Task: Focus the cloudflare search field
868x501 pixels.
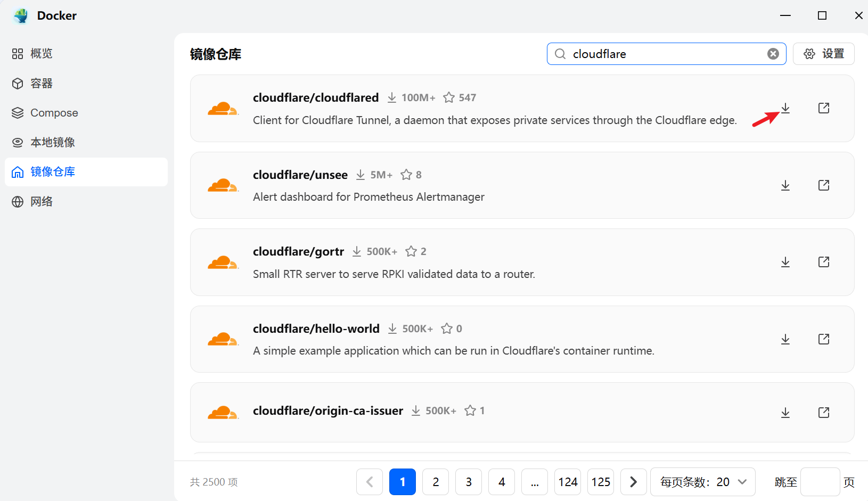Action: (x=666, y=54)
